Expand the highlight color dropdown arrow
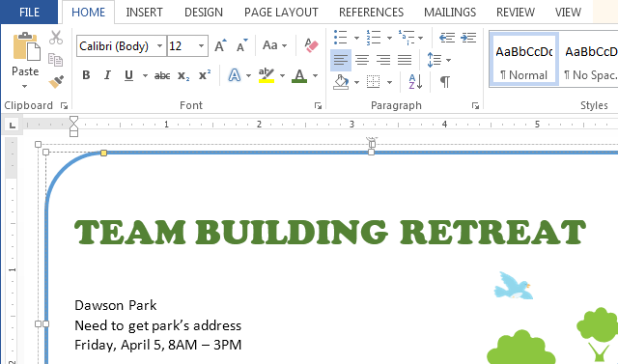618x364 pixels. pyautogui.click(x=282, y=75)
